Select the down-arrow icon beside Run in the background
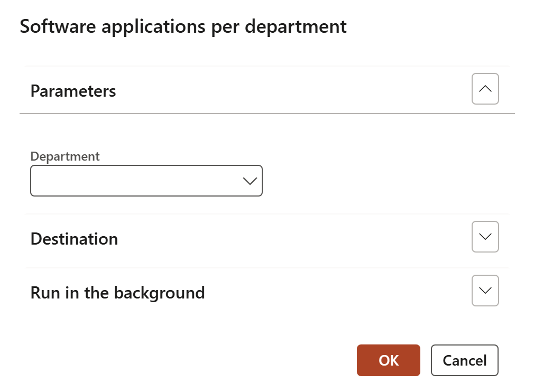The image size is (534, 392). pyautogui.click(x=485, y=291)
